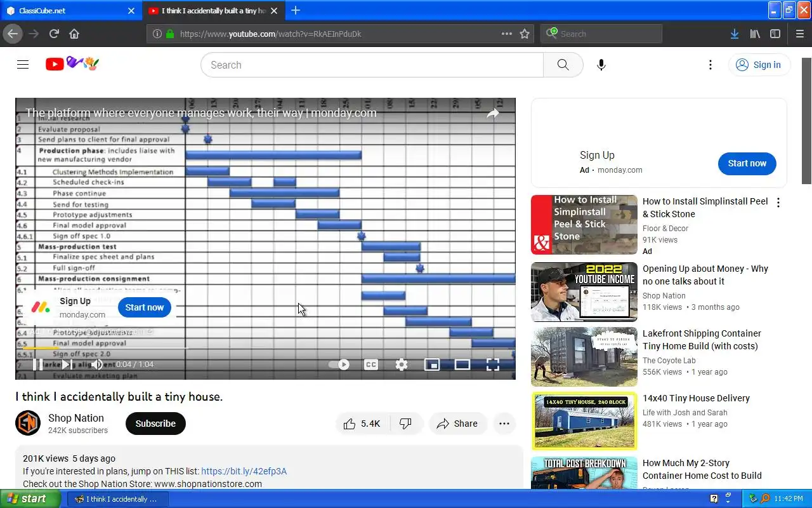This screenshot has width=812, height=508.
Task: Select the 'I think I accidentally built a tiny' tab
Action: pos(213,11)
